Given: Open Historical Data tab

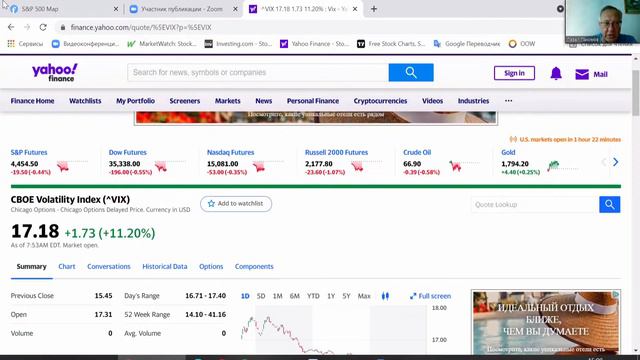Looking at the screenshot, I should pos(165,267).
